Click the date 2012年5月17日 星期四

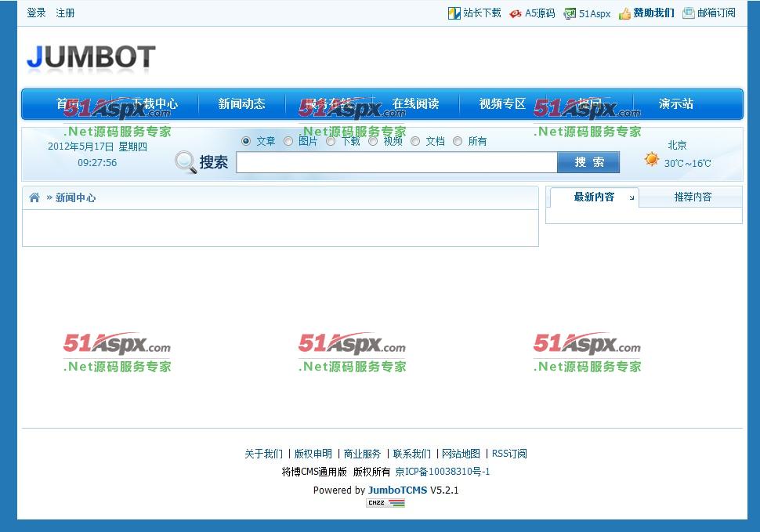pos(97,147)
